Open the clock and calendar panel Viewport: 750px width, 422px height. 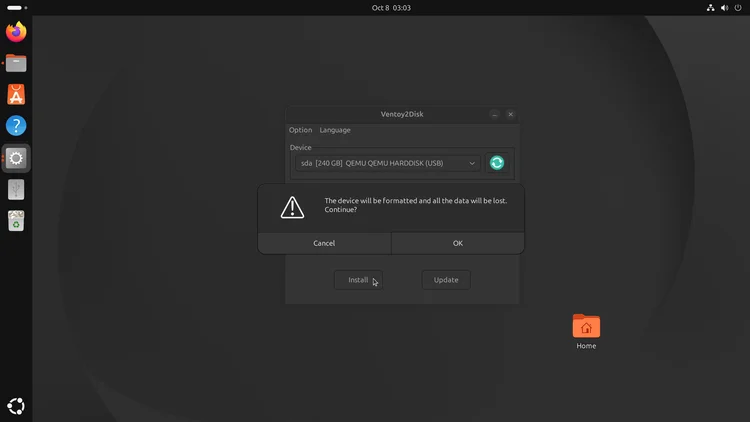tap(391, 8)
